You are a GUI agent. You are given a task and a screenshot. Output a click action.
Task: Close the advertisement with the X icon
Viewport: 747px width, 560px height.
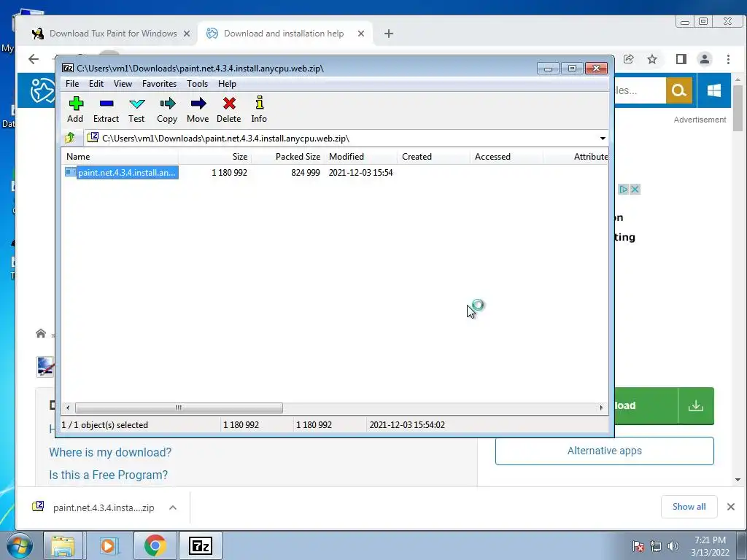click(x=635, y=190)
